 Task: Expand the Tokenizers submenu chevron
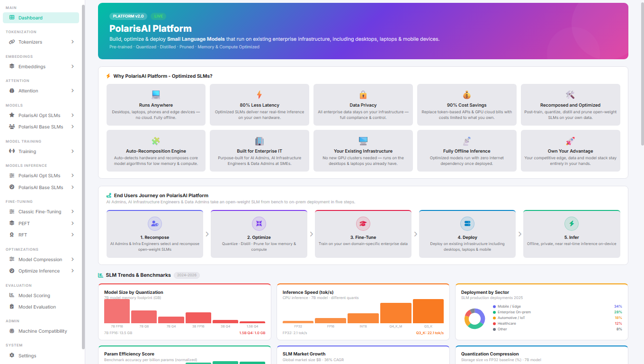72,42
